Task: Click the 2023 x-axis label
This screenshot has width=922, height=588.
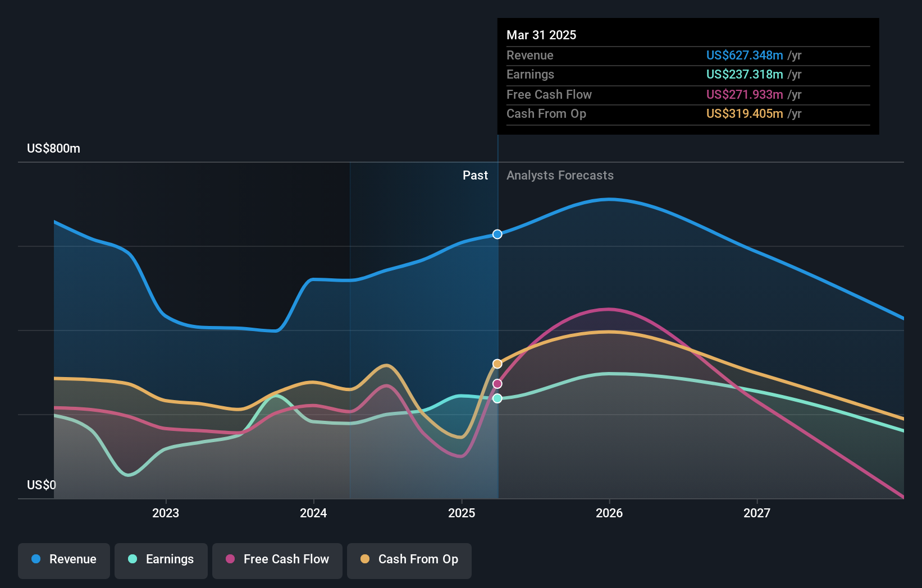Action: (x=166, y=513)
